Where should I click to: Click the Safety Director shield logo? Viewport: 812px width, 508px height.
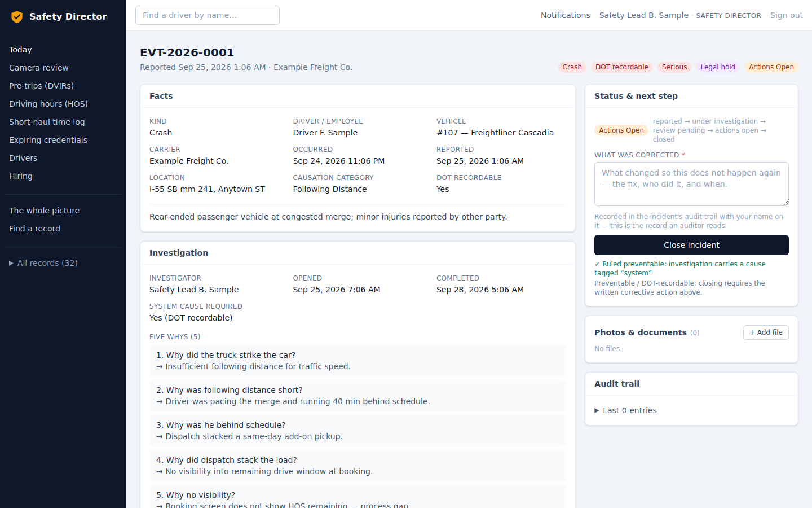tap(17, 17)
